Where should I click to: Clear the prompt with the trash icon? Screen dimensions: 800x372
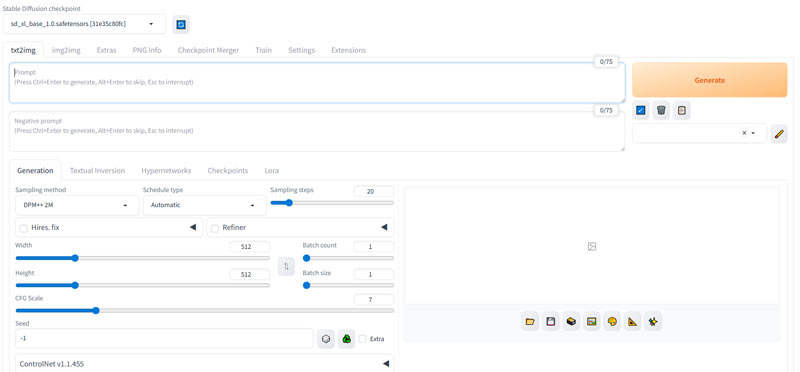pyautogui.click(x=661, y=110)
